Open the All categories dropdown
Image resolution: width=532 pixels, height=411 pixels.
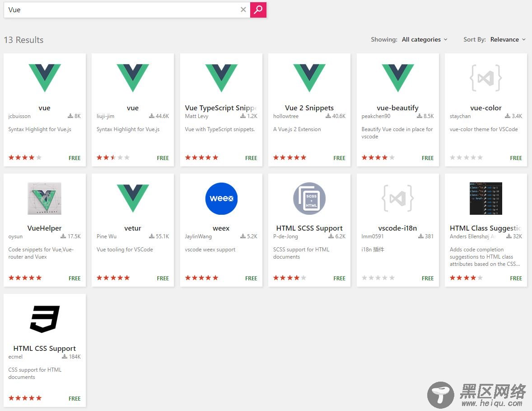[425, 39]
